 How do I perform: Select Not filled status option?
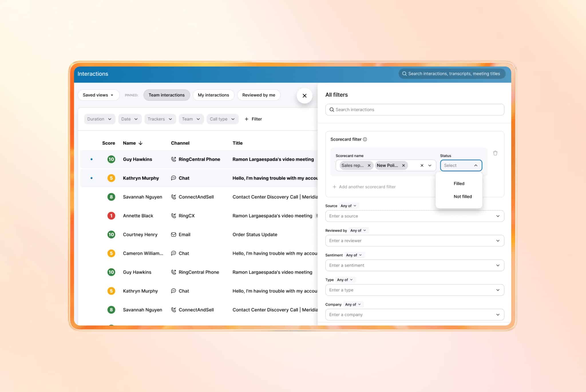462,197
